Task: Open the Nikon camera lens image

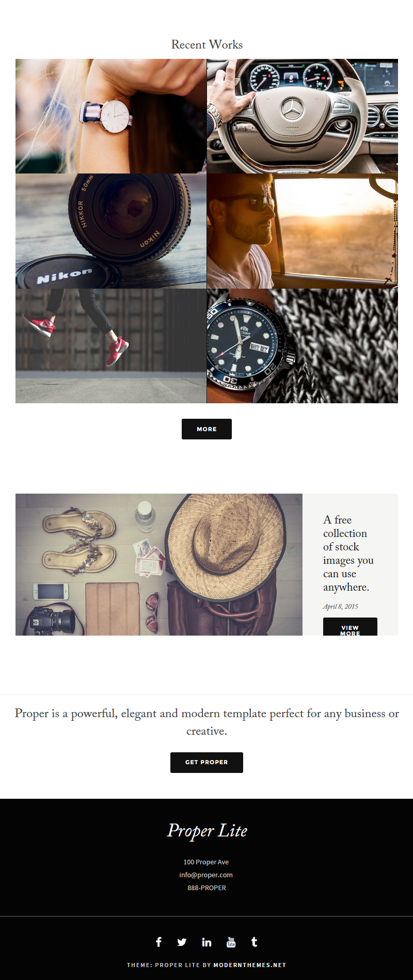Action: pos(111,231)
